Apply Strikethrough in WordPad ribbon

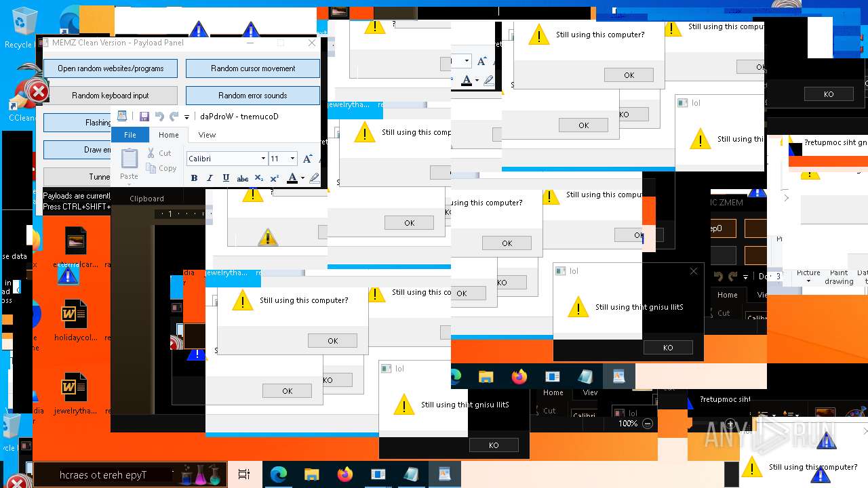[x=243, y=178]
